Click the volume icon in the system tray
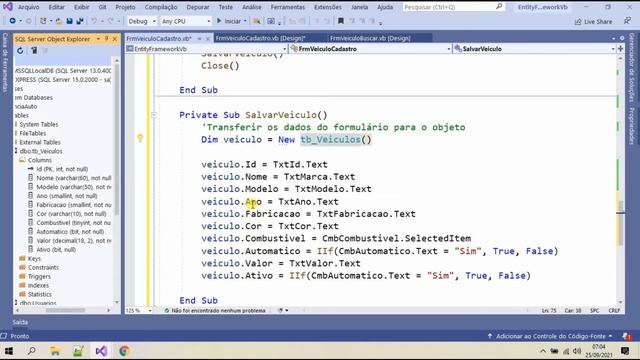Viewport: 640px width, 360px height. click(x=577, y=351)
